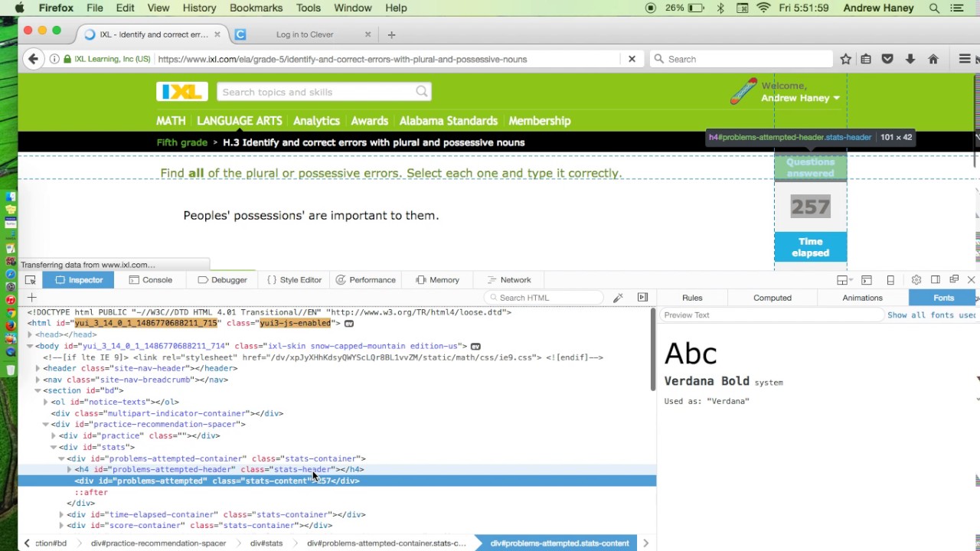Expand nav site-nav-breadcrumb node
This screenshot has height=551, width=980.
38,380
